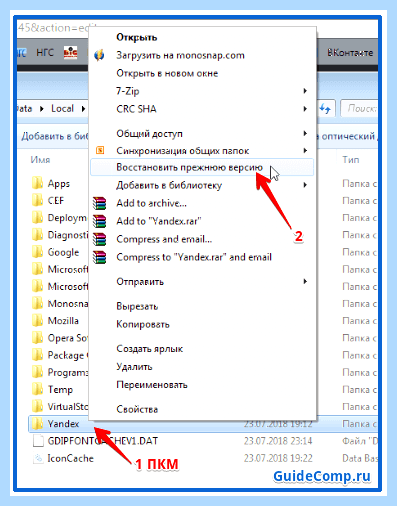Screen dimensions: 397x506
Task: Click the Yandex folder icon
Action: point(38,424)
